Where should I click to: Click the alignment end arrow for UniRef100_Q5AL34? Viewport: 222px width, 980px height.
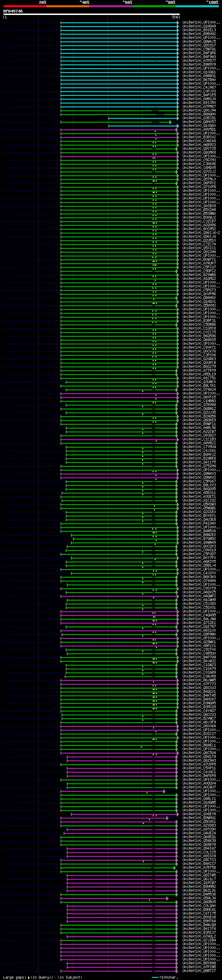167,899
